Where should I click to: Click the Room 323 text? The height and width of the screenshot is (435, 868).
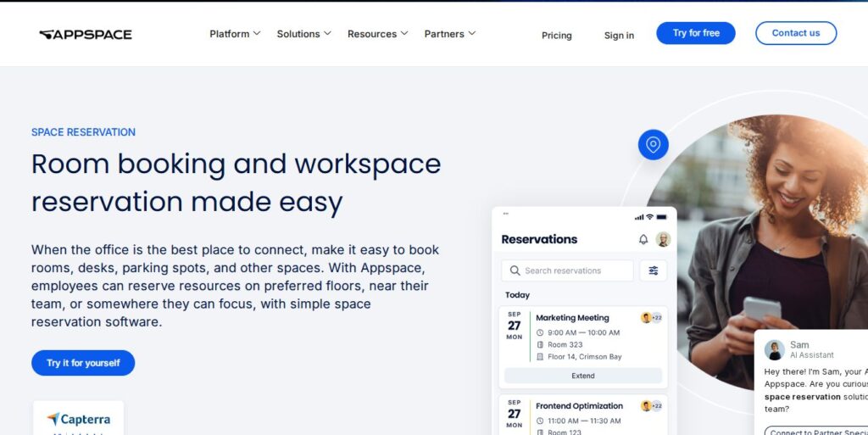click(x=565, y=345)
